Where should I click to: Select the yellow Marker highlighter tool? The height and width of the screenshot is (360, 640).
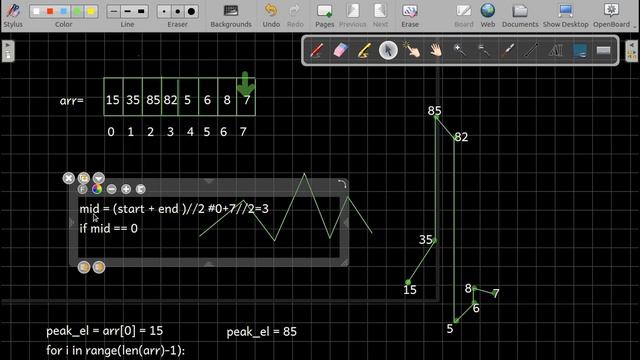coord(364,51)
